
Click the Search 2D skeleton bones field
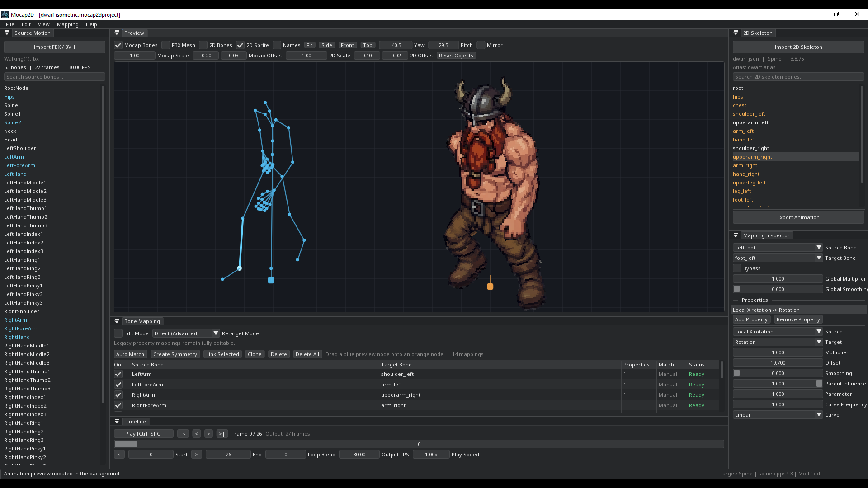click(798, 77)
